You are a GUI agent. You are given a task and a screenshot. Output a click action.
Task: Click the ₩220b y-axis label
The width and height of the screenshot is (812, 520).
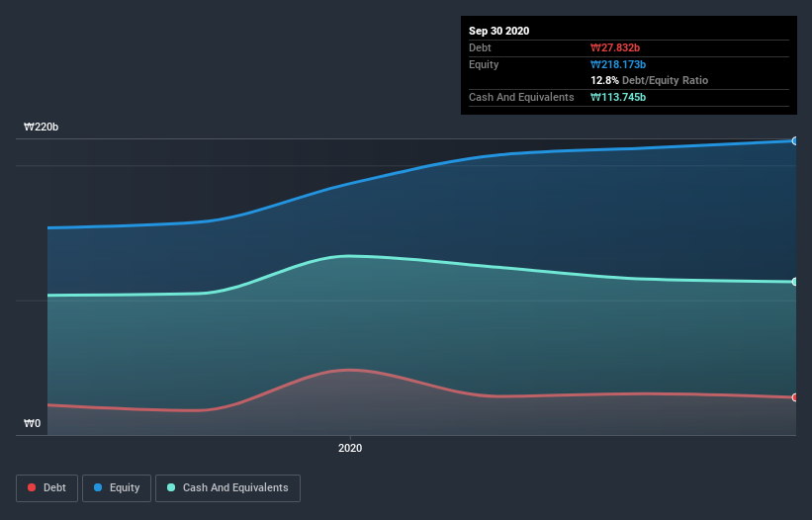tap(41, 127)
